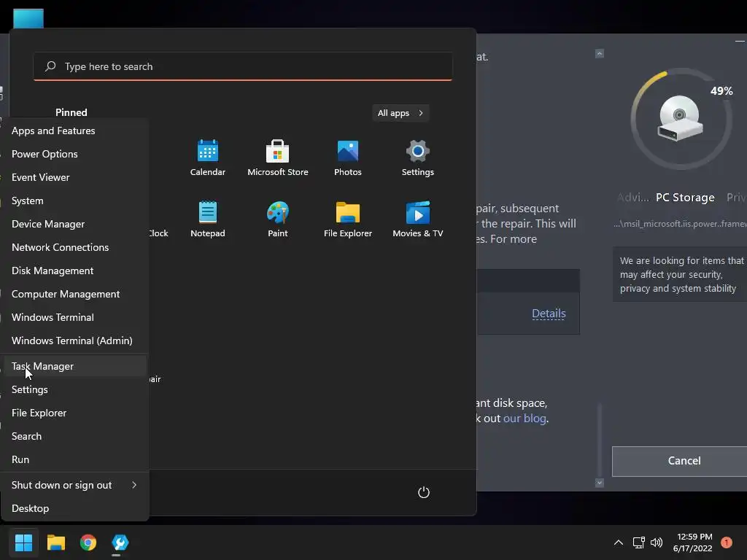Viewport: 747px width, 560px height.
Task: Show hidden tray icons chevron
Action: point(619,542)
